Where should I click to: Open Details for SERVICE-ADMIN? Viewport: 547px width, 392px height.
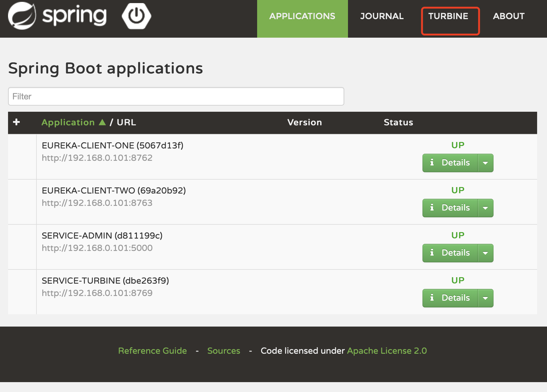450,253
